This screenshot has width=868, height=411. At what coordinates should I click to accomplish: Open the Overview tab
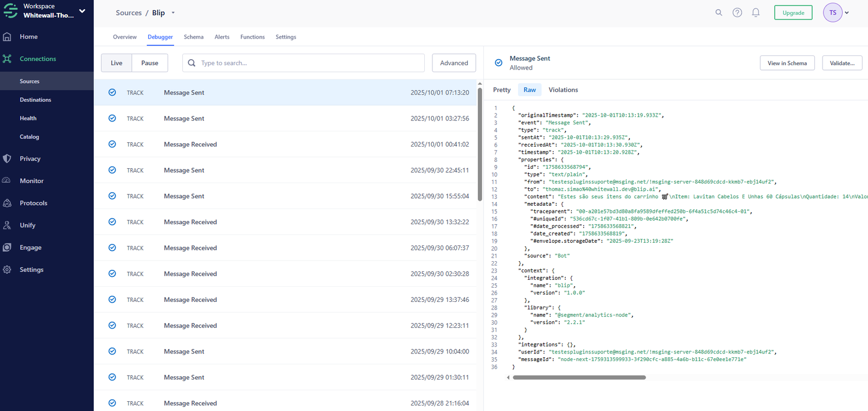(x=125, y=37)
